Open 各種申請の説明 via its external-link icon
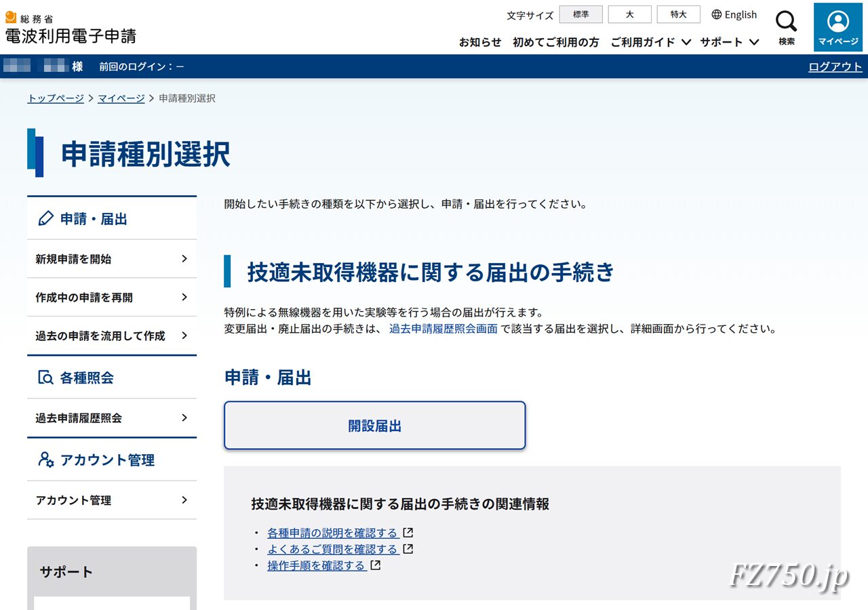Screen dimensions: 868x610 pos(408,533)
